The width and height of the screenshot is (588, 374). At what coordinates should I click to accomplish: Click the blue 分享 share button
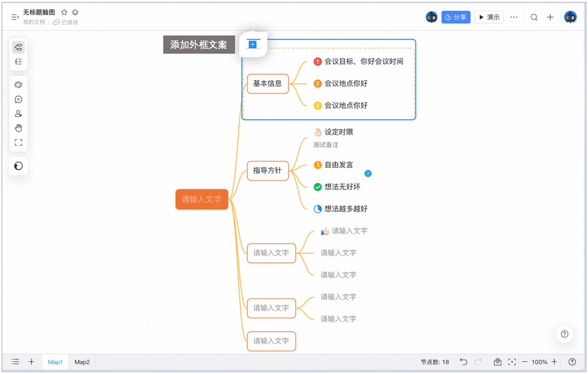456,17
